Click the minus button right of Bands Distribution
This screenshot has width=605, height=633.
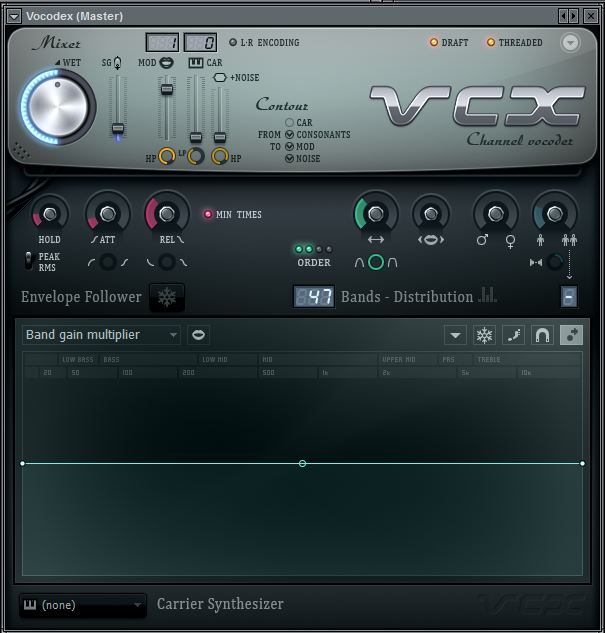[568, 297]
